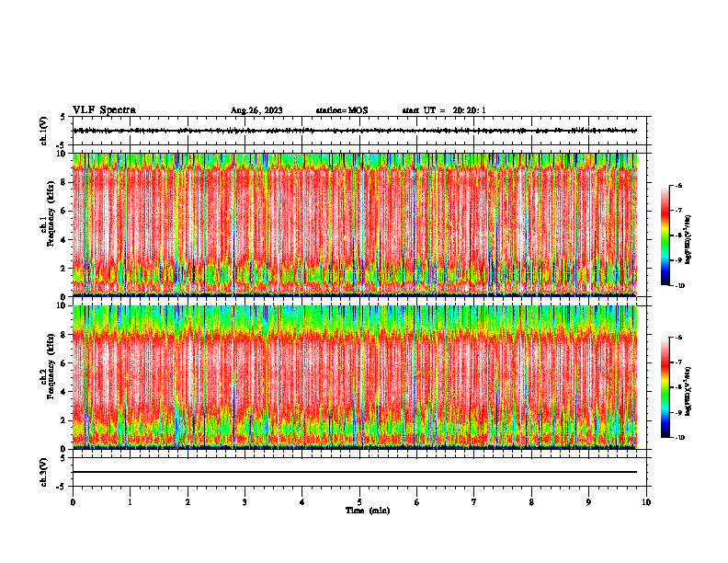
Task: Click the time axis tick label '3'
Action: 245,502
